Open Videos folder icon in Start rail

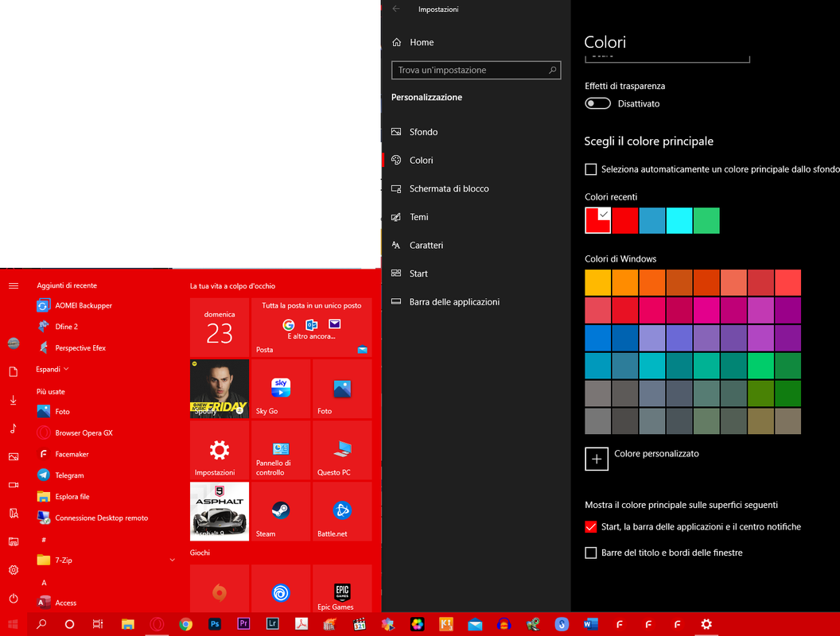pyautogui.click(x=14, y=485)
